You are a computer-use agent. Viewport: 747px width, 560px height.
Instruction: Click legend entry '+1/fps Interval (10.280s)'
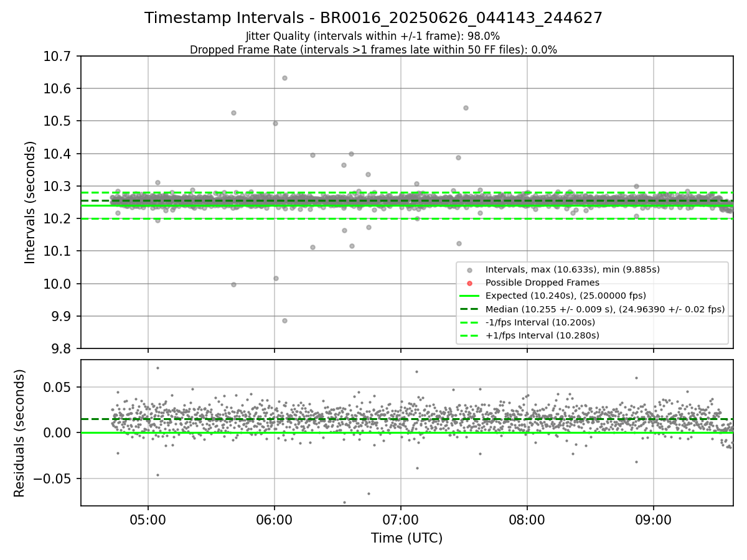coord(542,335)
